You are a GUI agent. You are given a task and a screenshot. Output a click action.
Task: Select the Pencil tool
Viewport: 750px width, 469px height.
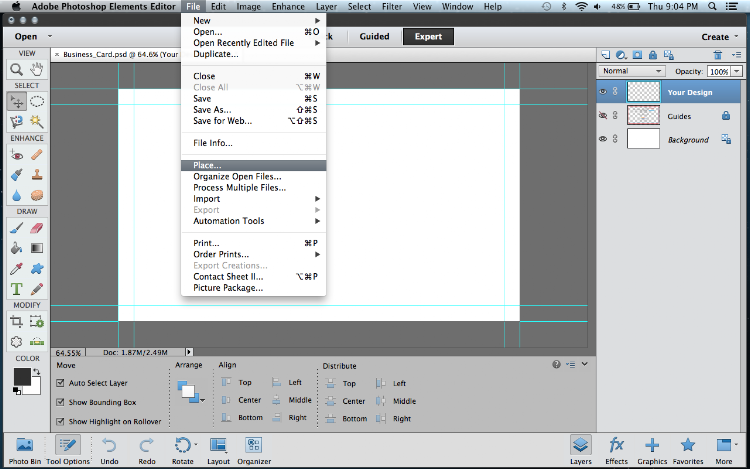click(x=37, y=289)
